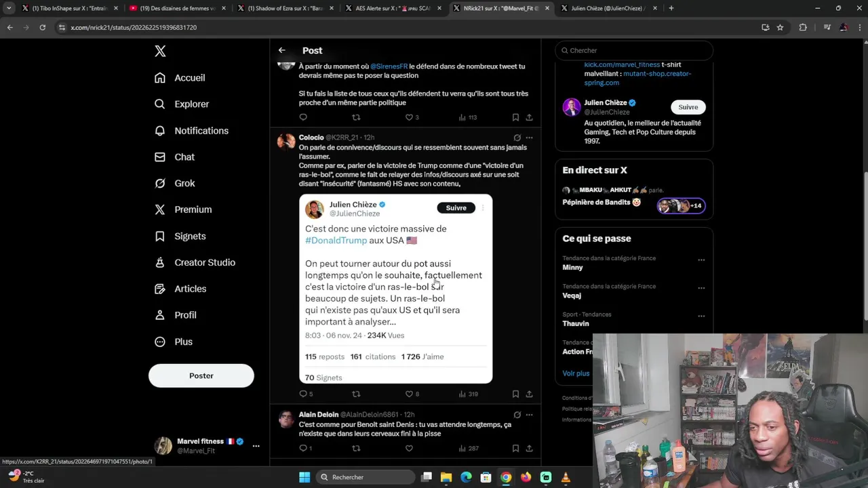868x488 pixels.
Task: Reload the page
Action: click(x=42, y=27)
